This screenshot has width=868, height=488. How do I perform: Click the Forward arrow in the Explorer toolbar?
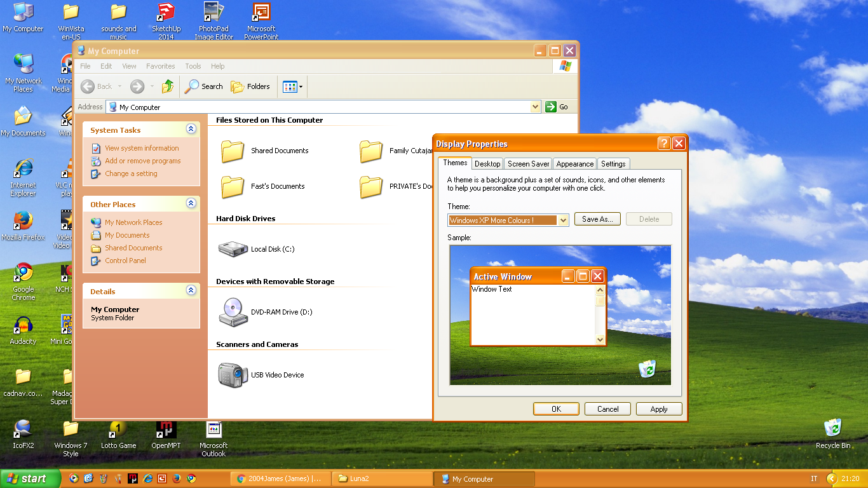[x=137, y=86]
